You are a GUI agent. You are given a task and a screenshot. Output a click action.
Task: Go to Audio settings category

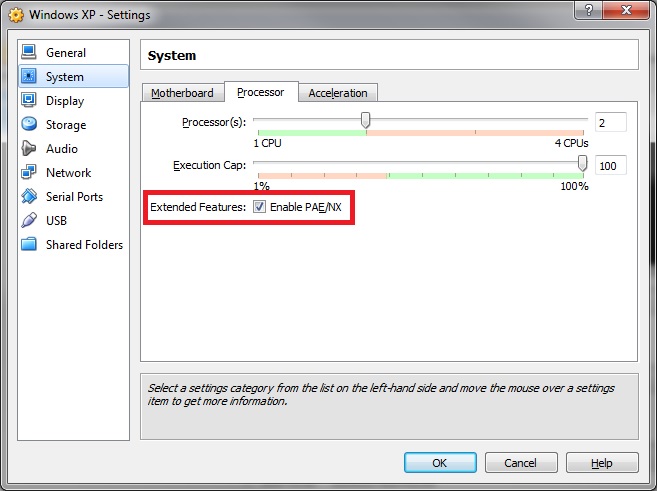[x=73, y=148]
